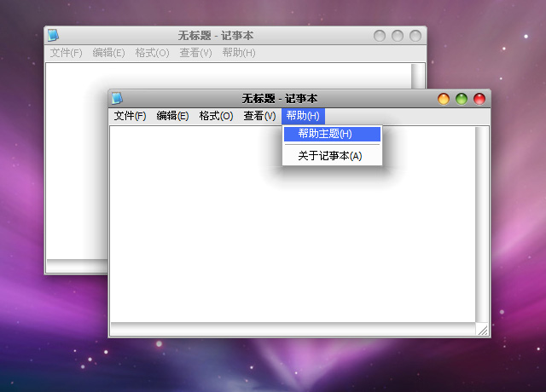This screenshot has width=546, height=392.
Task: Choose 帮助主题(H) from the help menu
Action: click(332, 134)
